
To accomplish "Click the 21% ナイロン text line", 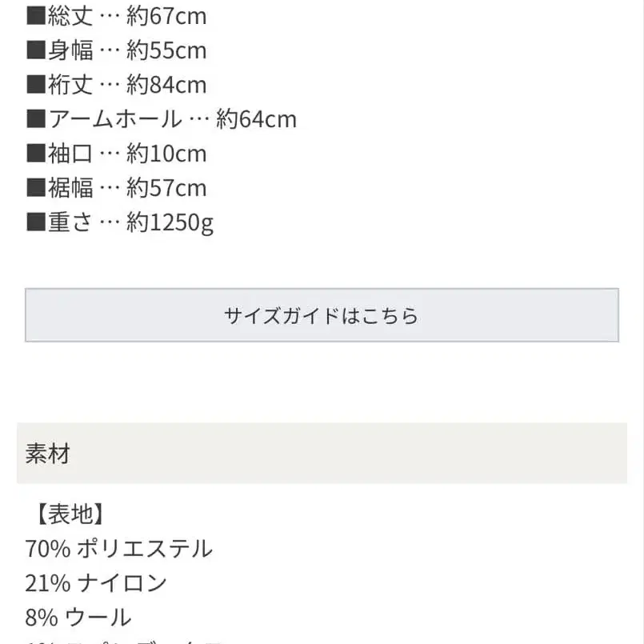I will (96, 582).
